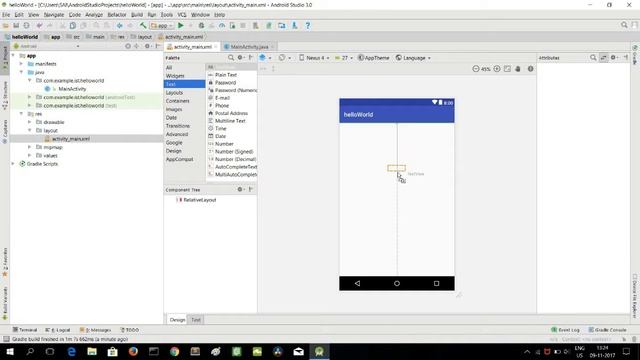Open the Logcat tool window

click(58, 330)
